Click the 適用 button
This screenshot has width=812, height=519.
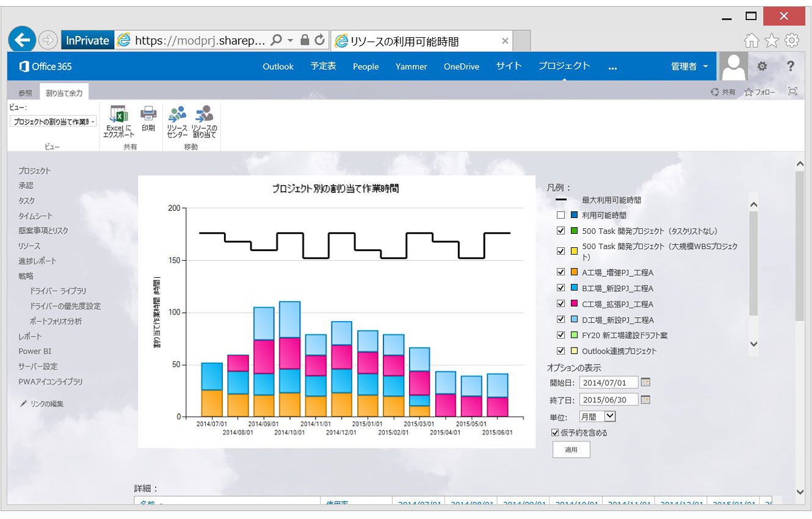pos(571,449)
